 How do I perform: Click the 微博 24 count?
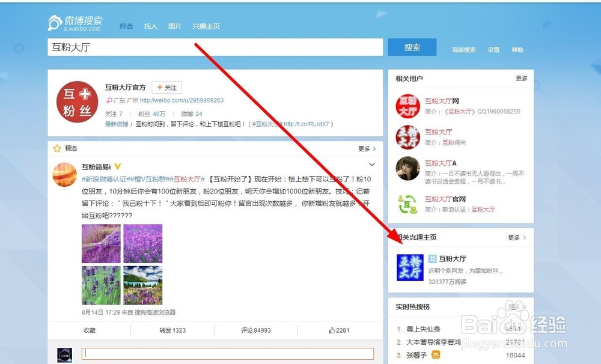tap(192, 114)
